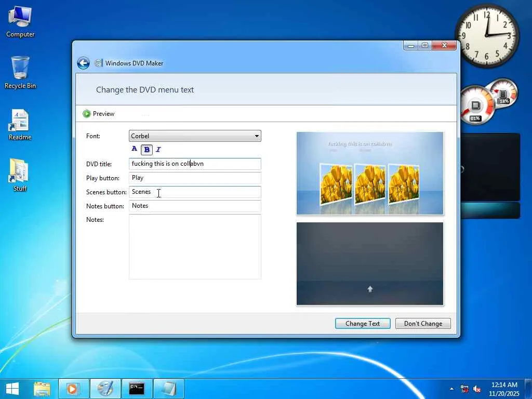
Task: Open File Explorer from the taskbar
Action: (x=42, y=389)
